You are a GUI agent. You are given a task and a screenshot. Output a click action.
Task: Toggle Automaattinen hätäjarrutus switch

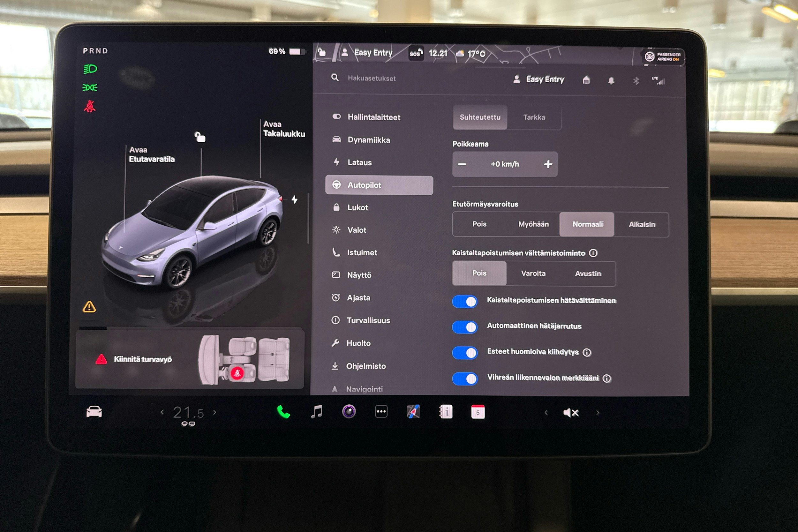tap(464, 327)
